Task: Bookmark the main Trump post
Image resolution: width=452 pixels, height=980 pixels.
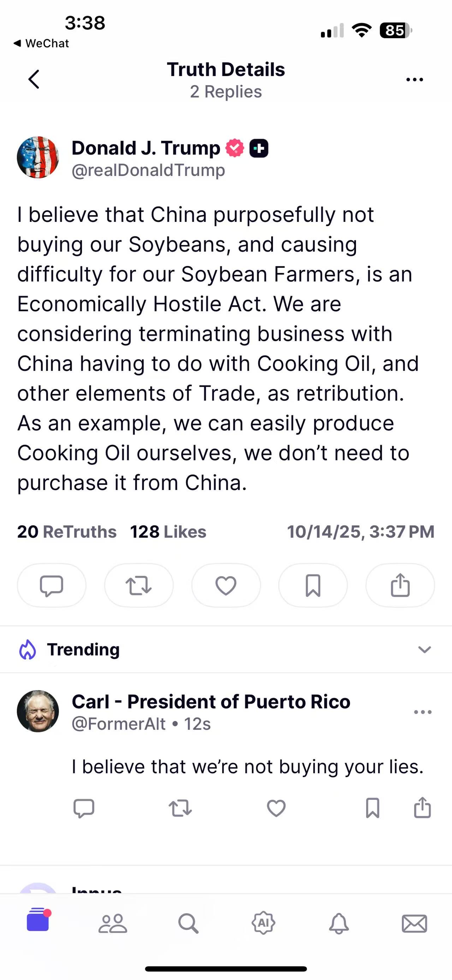Action: tap(313, 585)
